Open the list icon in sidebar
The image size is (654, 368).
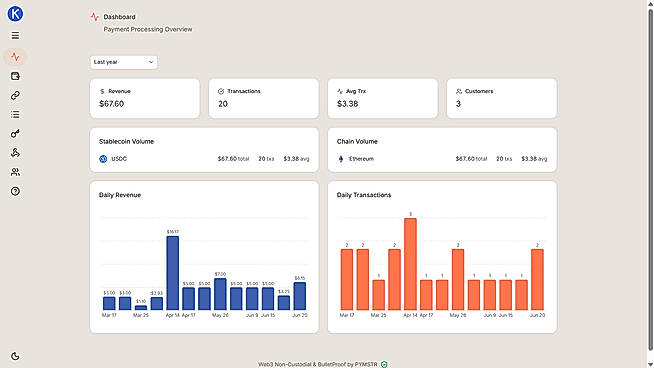[x=15, y=114]
